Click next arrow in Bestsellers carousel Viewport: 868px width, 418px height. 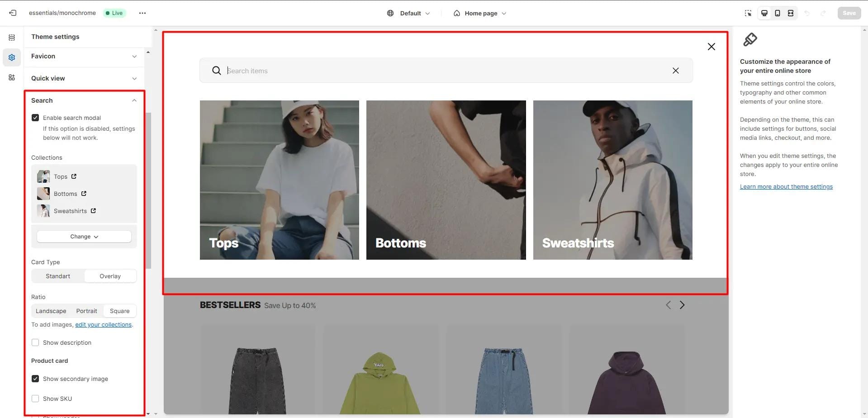(682, 305)
